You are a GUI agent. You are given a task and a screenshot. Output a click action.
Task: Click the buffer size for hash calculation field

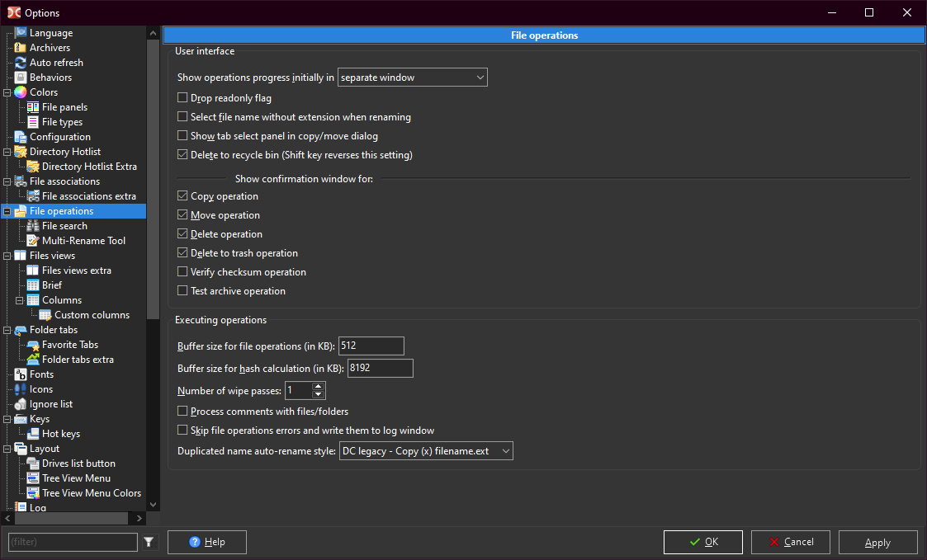pos(380,368)
